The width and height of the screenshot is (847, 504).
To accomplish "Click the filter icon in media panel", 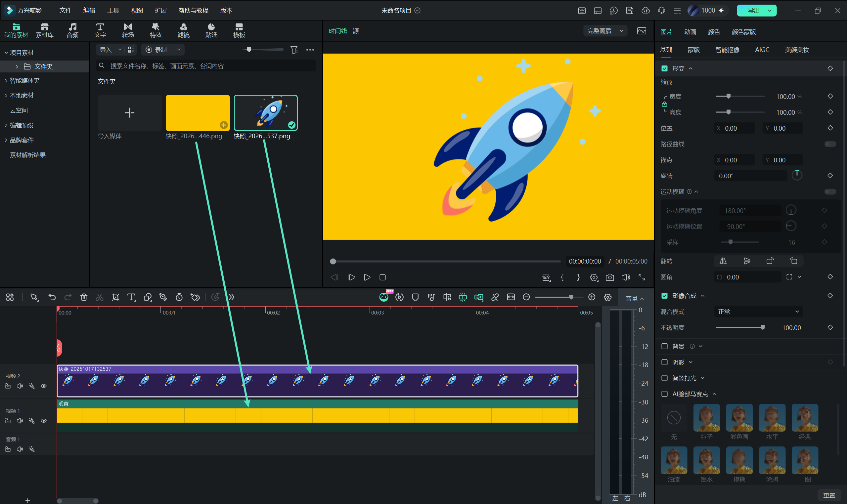I will click(294, 50).
